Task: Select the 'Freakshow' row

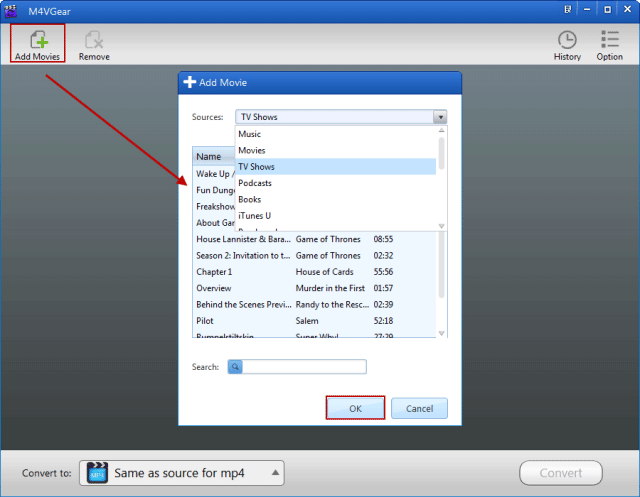Action: 214,206
